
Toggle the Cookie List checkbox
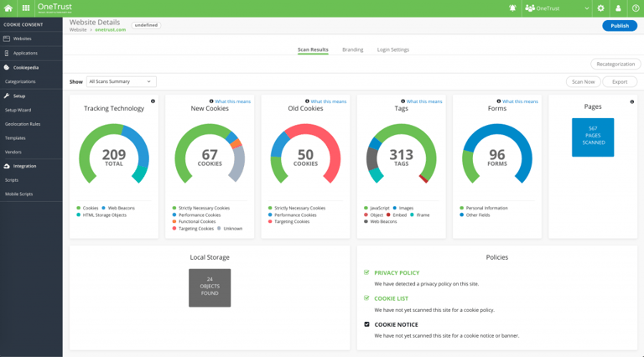[x=366, y=298]
